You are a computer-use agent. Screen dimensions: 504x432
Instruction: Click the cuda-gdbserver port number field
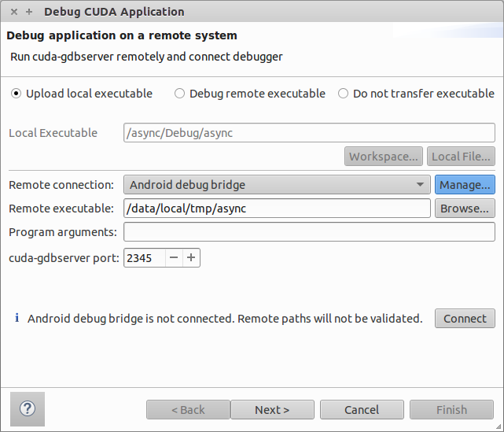pyautogui.click(x=144, y=257)
